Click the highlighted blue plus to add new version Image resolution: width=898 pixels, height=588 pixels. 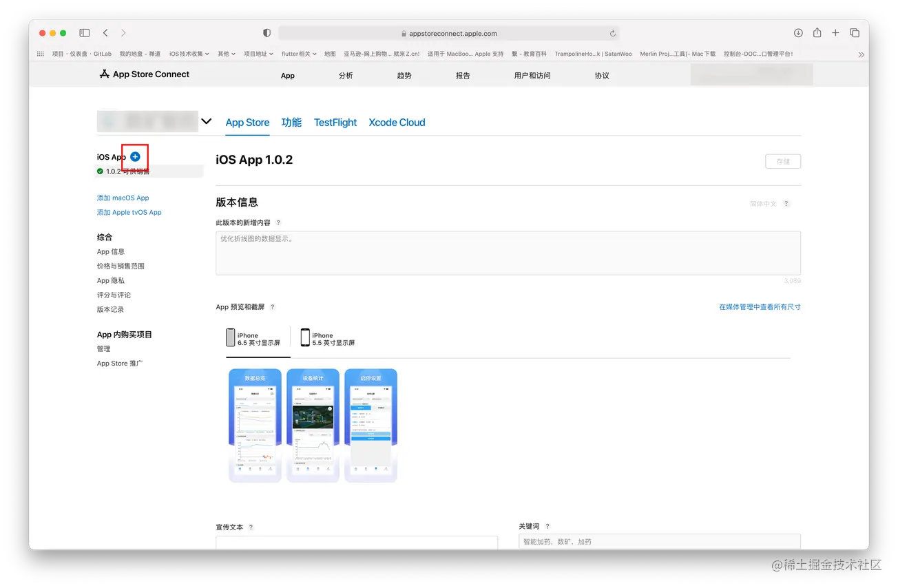pyautogui.click(x=135, y=156)
